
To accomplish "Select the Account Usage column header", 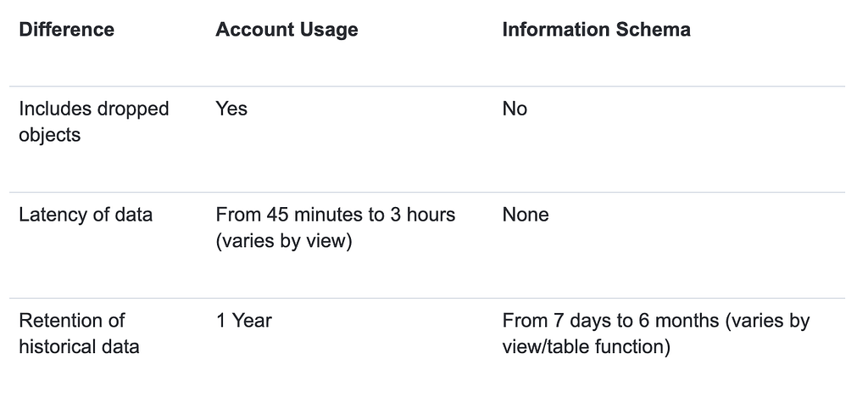I will pos(287,30).
